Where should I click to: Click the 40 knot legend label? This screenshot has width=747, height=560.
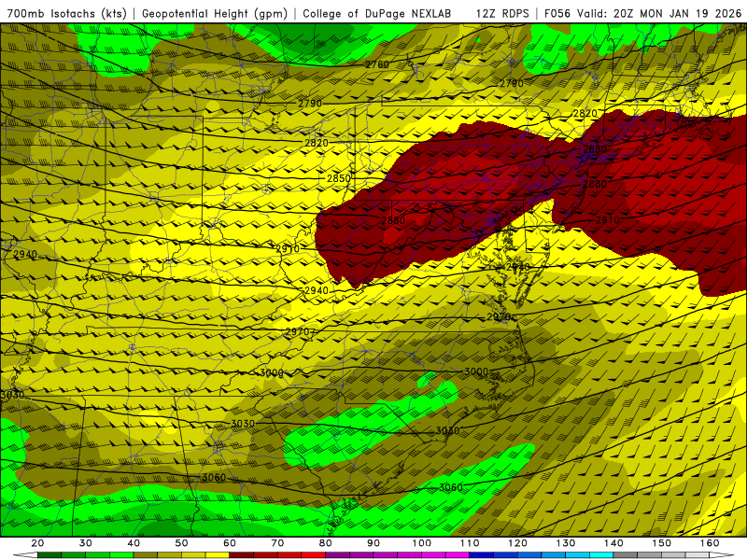click(x=134, y=543)
